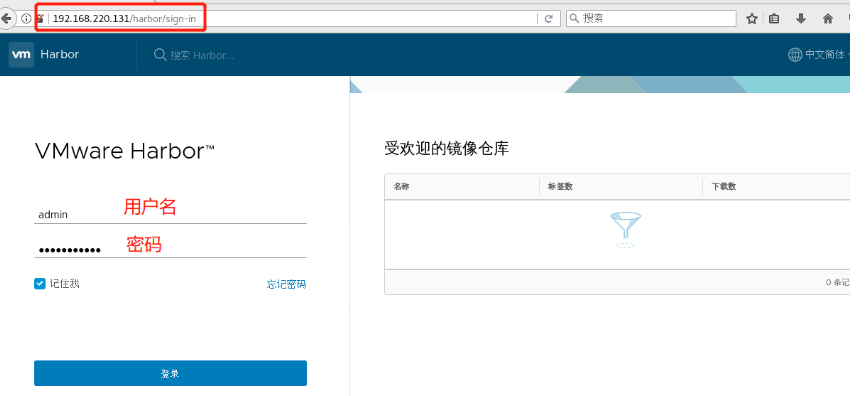Focus the admin username input field
867x396 pixels.
coord(170,214)
